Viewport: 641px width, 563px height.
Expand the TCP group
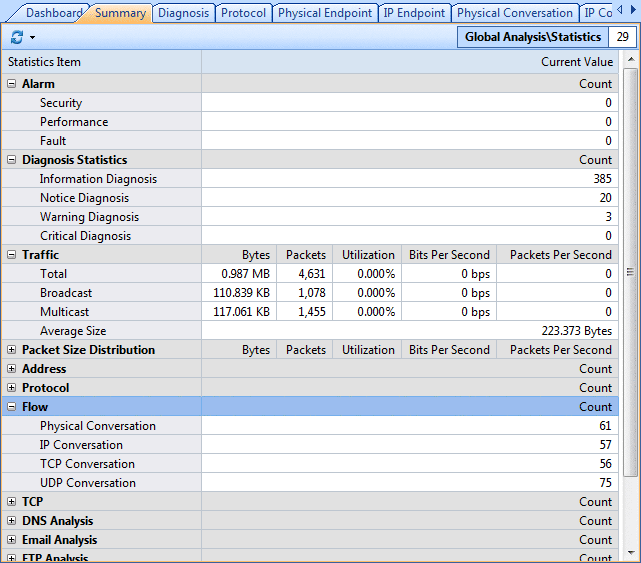tap(11, 502)
